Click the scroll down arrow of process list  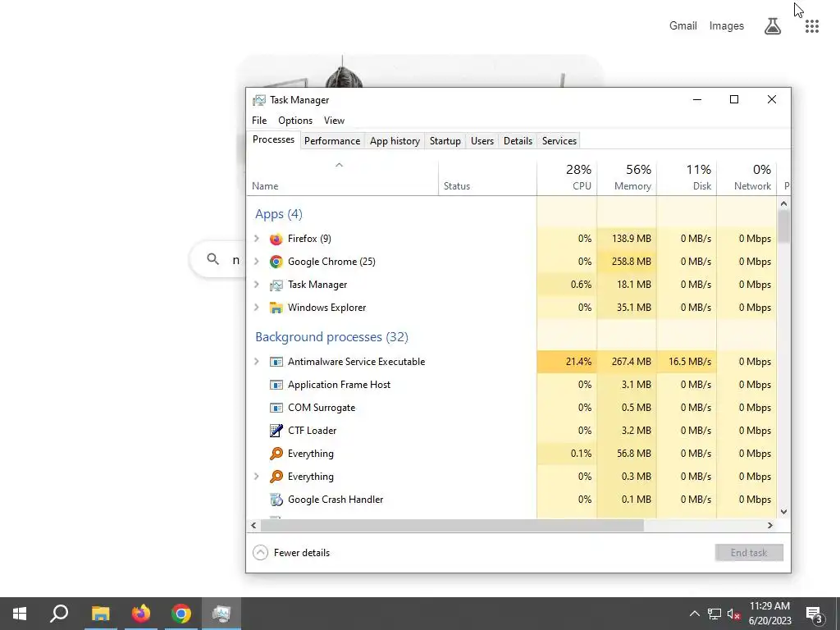coord(783,512)
